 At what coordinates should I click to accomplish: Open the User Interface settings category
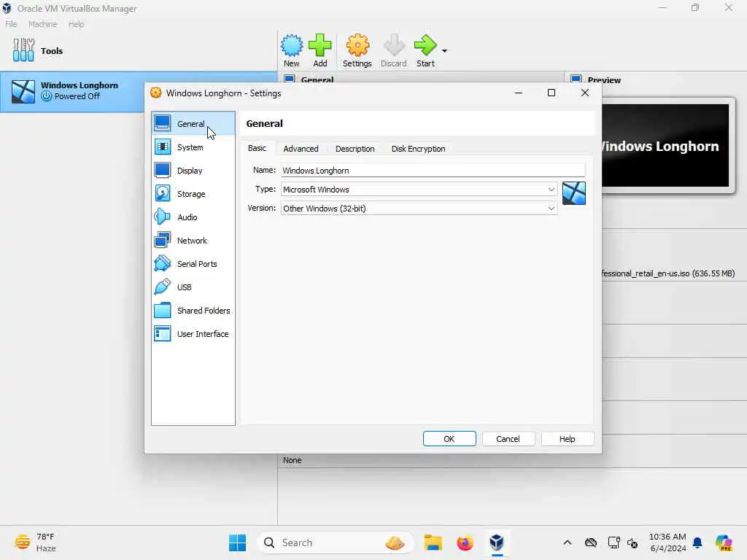point(193,334)
